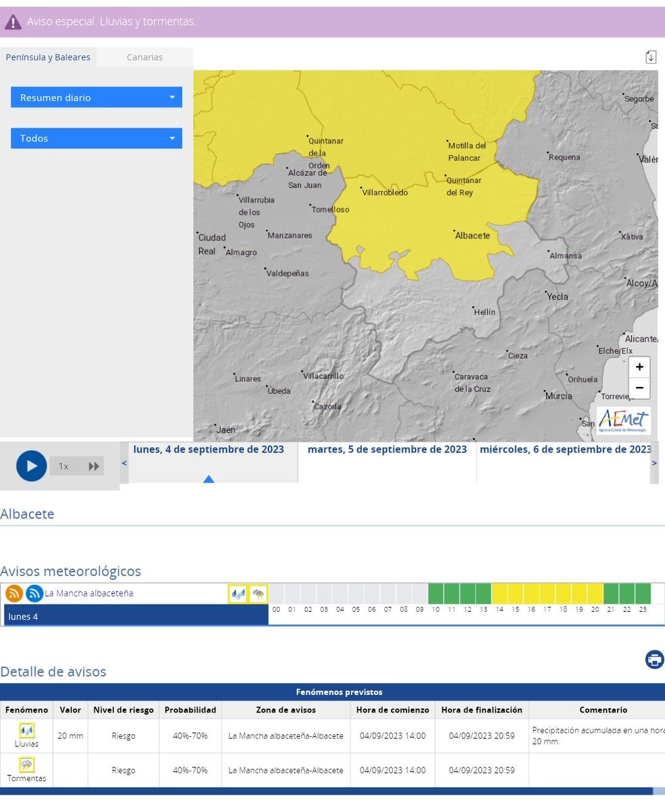The height and width of the screenshot is (812, 665).
Task: Click the Villarrobledo label on the map
Action: point(385,192)
